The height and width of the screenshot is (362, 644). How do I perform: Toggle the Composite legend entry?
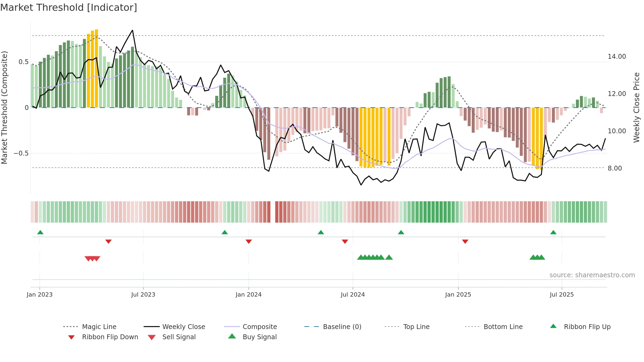tap(250, 327)
